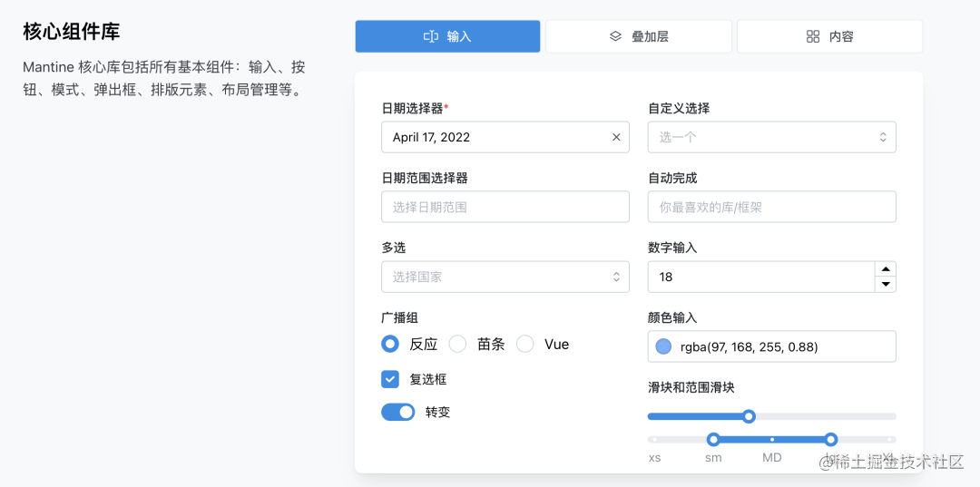
Task: Clear the April 17, 2022 date
Action: click(616, 137)
